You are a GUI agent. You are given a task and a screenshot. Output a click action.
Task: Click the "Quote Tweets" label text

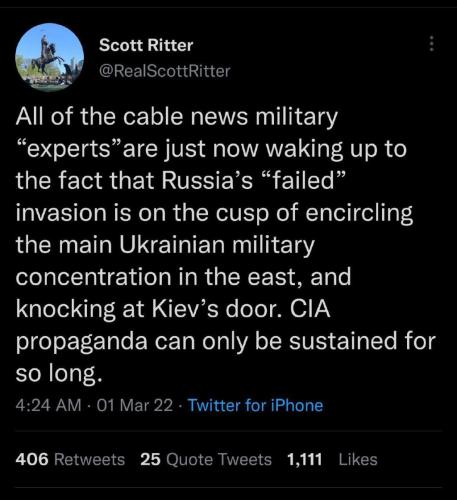click(219, 459)
